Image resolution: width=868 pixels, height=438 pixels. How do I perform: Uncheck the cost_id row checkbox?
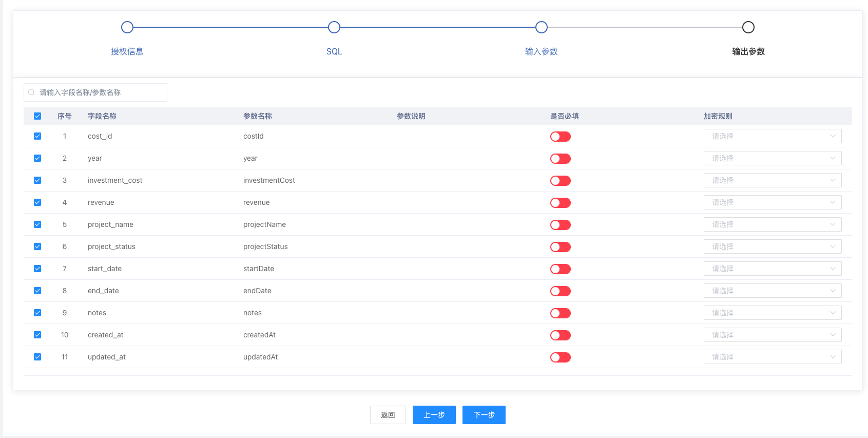37,136
